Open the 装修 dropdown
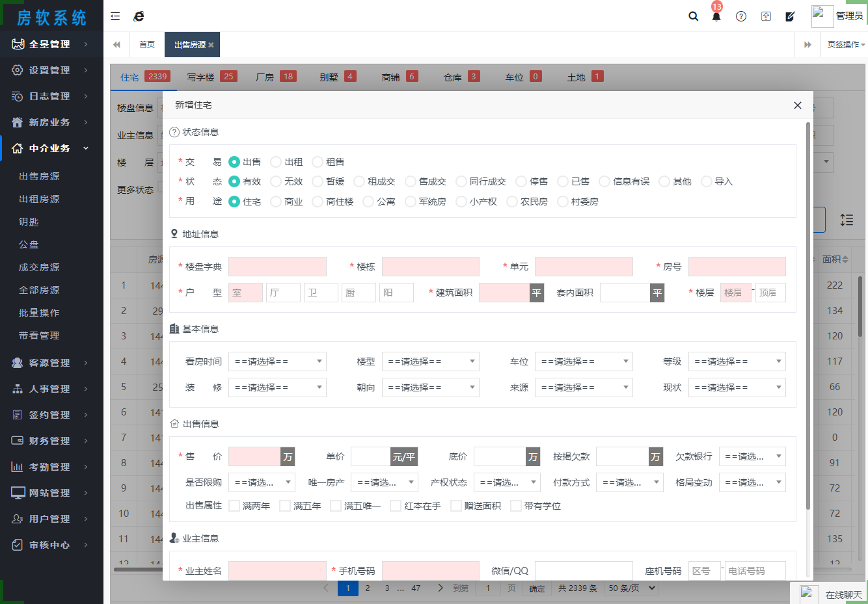Image resolution: width=868 pixels, height=604 pixels. tap(277, 387)
